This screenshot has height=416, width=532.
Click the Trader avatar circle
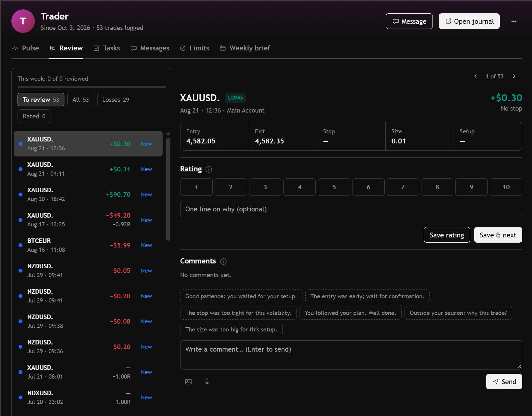point(23,21)
